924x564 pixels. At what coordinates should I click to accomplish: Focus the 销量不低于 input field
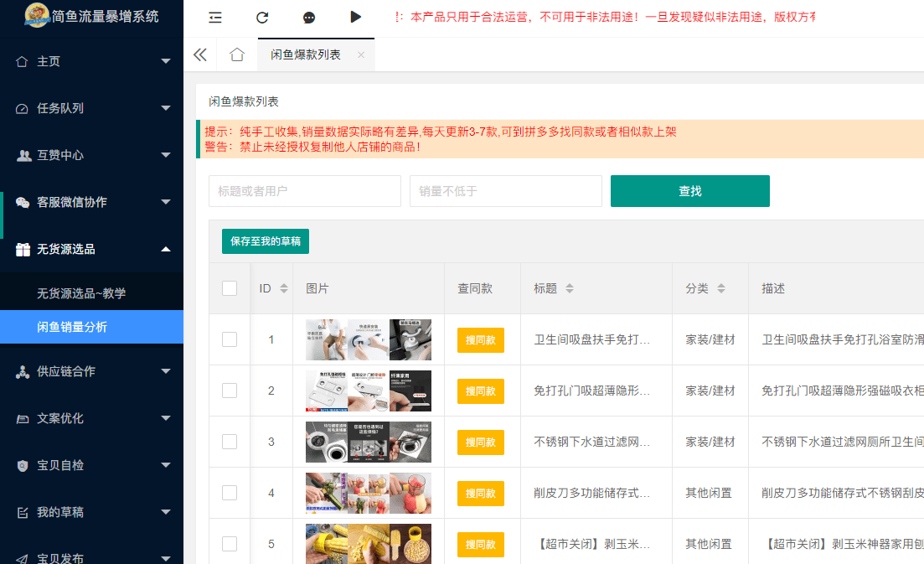tap(506, 191)
